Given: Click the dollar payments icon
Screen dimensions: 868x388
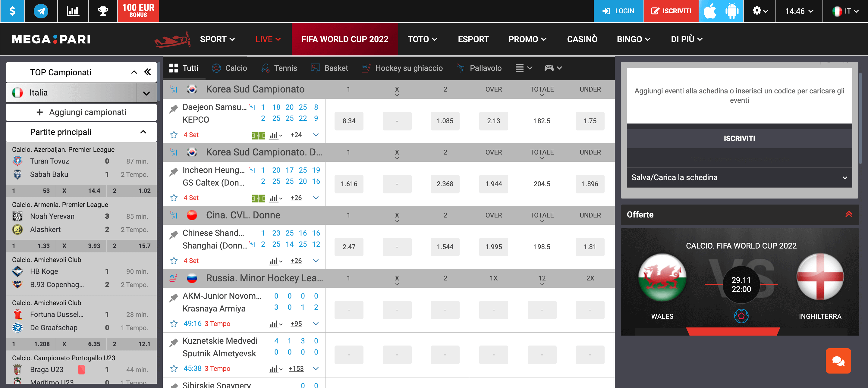Looking at the screenshot, I should click(x=12, y=11).
